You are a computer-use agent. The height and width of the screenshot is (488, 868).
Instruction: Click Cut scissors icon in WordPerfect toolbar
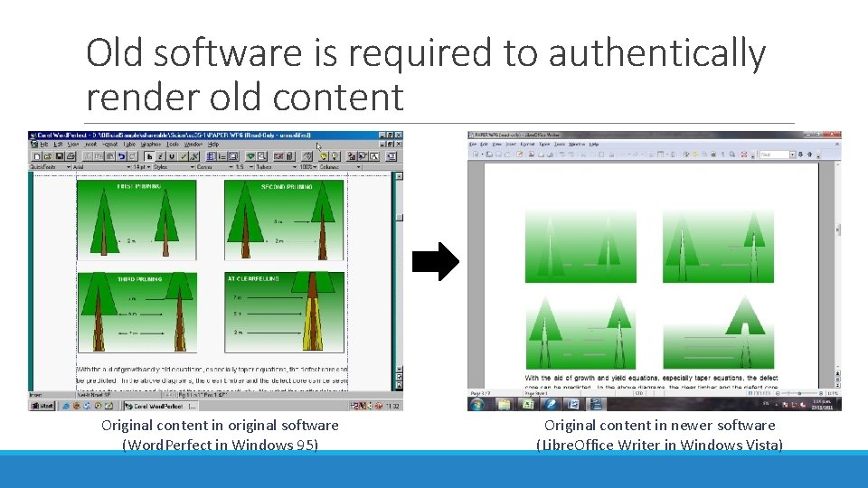tap(87, 156)
